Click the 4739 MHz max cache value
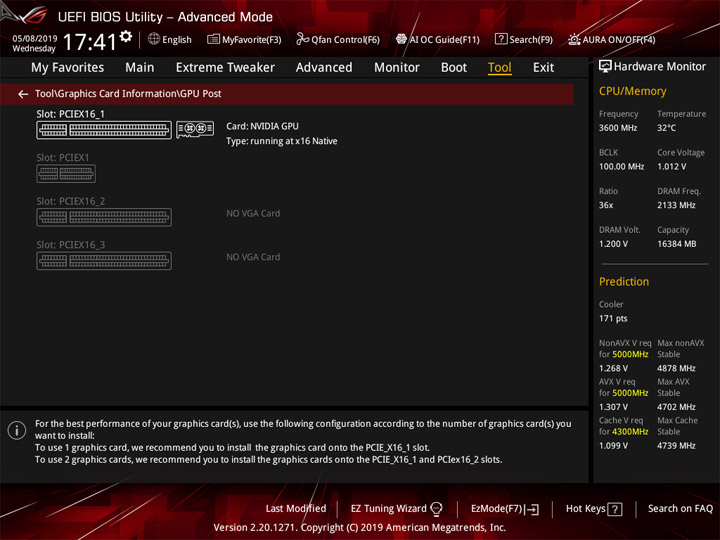 676,445
